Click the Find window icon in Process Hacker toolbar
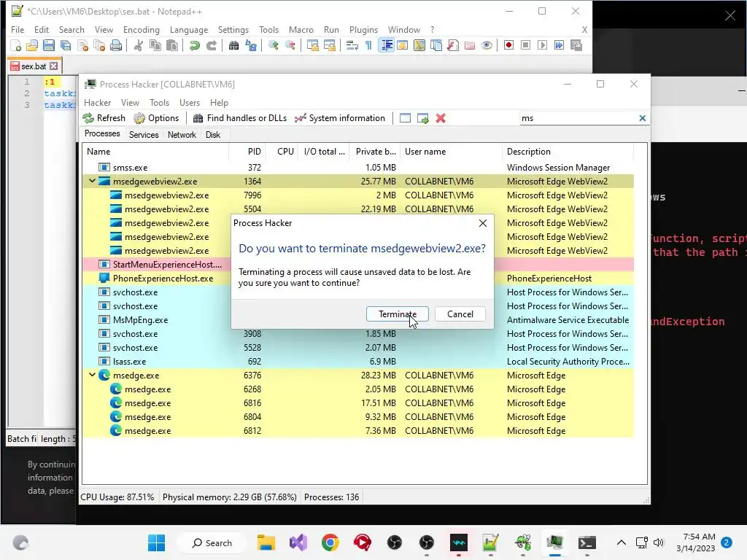 405,118
